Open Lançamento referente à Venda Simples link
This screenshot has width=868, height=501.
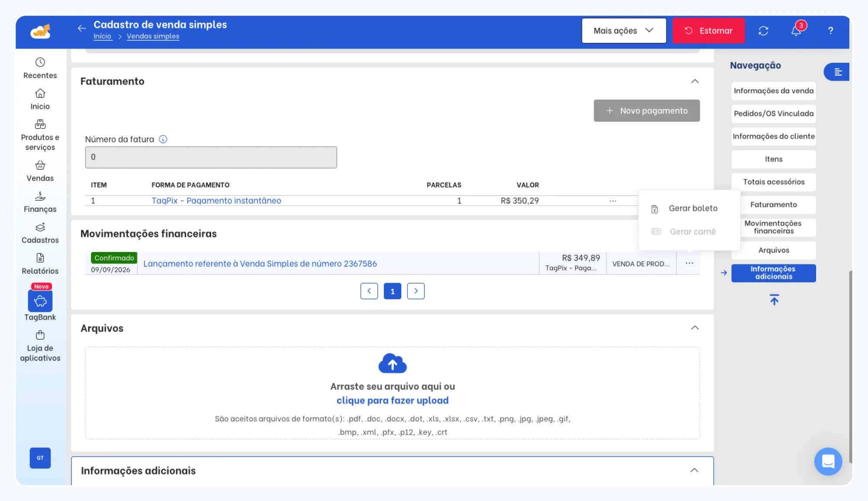260,263
